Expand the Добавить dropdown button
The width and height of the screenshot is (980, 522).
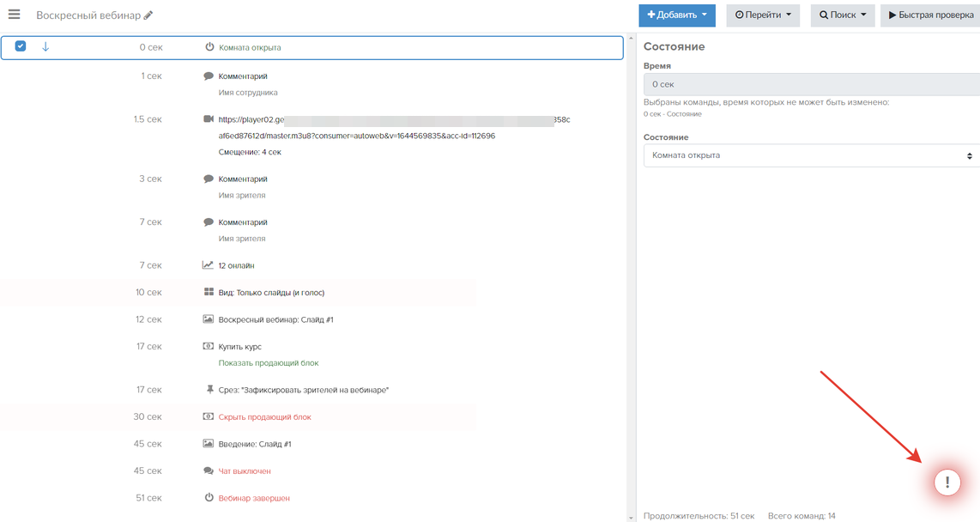coord(676,15)
